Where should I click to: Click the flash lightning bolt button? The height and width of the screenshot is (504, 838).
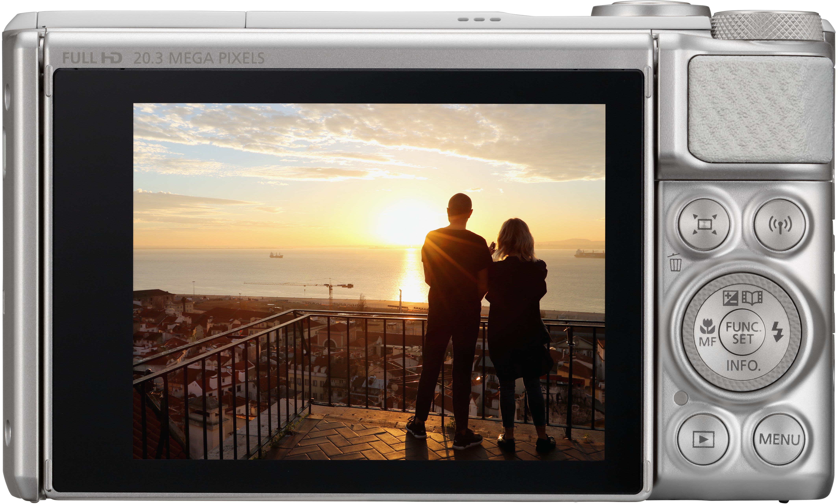[778, 332]
